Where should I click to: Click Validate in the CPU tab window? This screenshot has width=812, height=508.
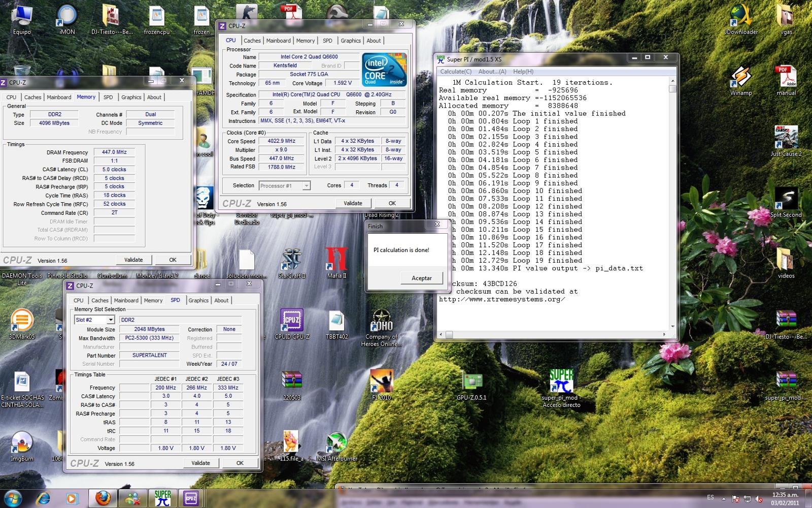(x=353, y=203)
